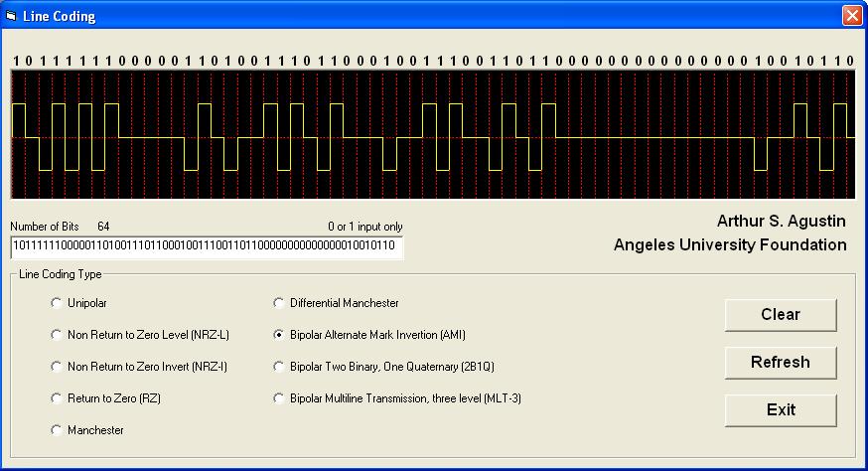Screen dimensions: 868x471
Task: Select Bipolar 2B1Q line coding
Action: 279,367
